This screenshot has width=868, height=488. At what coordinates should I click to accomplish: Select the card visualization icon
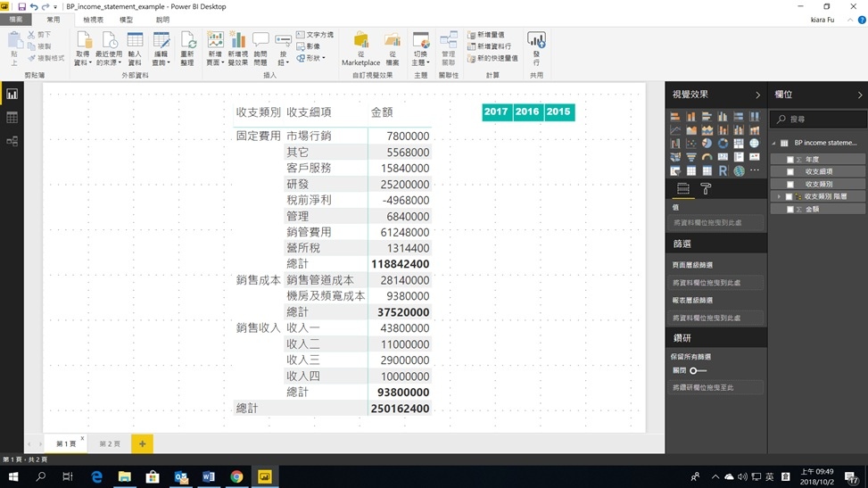(723, 157)
